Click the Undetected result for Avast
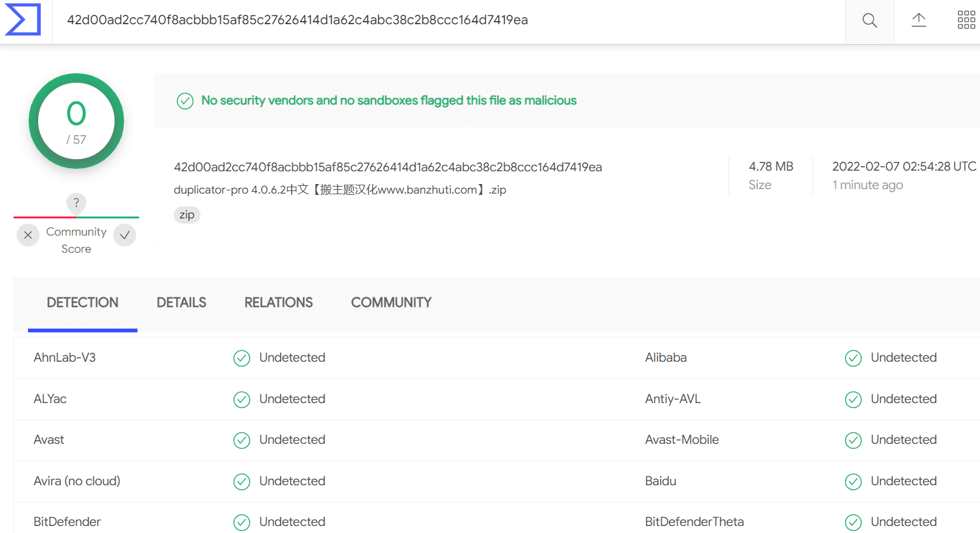 point(292,440)
